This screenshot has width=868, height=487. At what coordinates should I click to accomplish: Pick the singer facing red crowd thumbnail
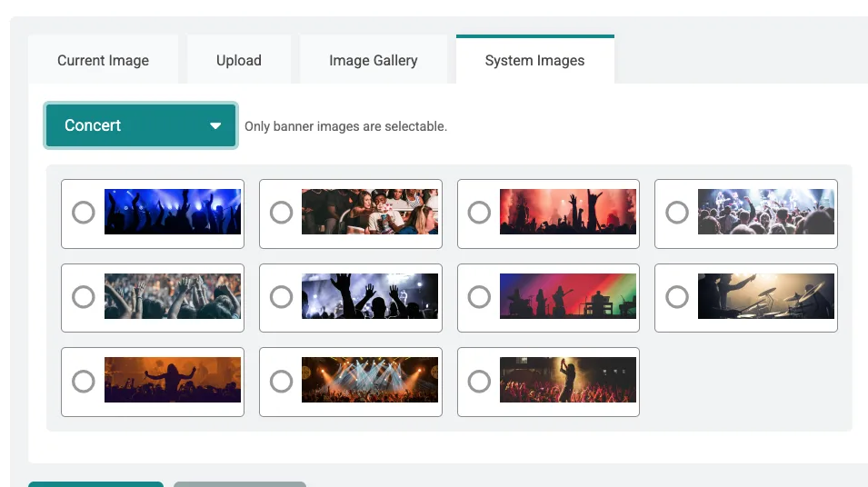[568, 380]
